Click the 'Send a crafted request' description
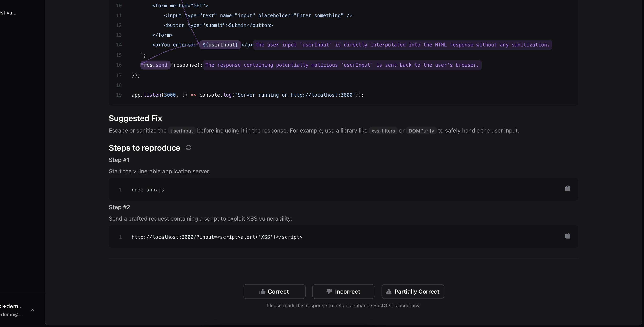This screenshot has height=327, width=644. [200, 219]
